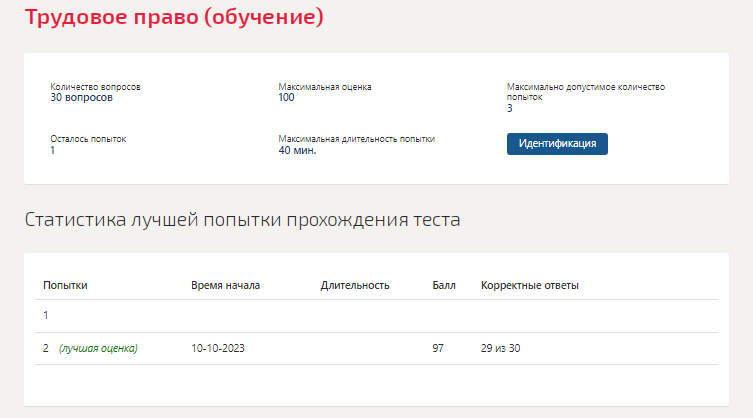Click the Идентификация button
753x418 pixels.
tap(557, 144)
